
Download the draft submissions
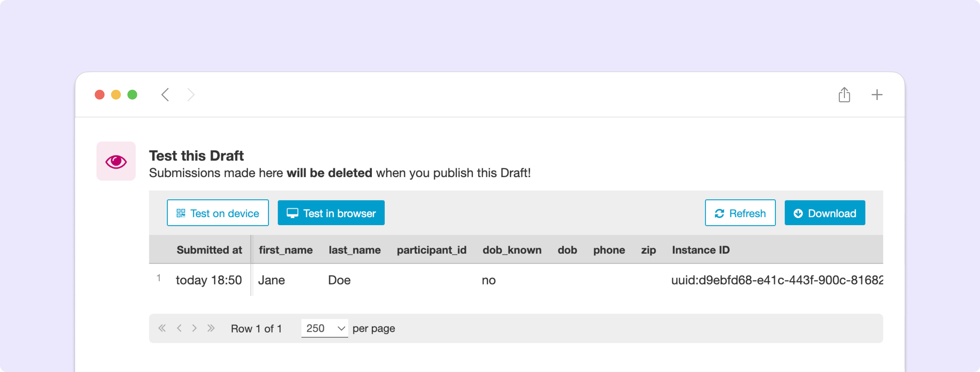point(825,213)
